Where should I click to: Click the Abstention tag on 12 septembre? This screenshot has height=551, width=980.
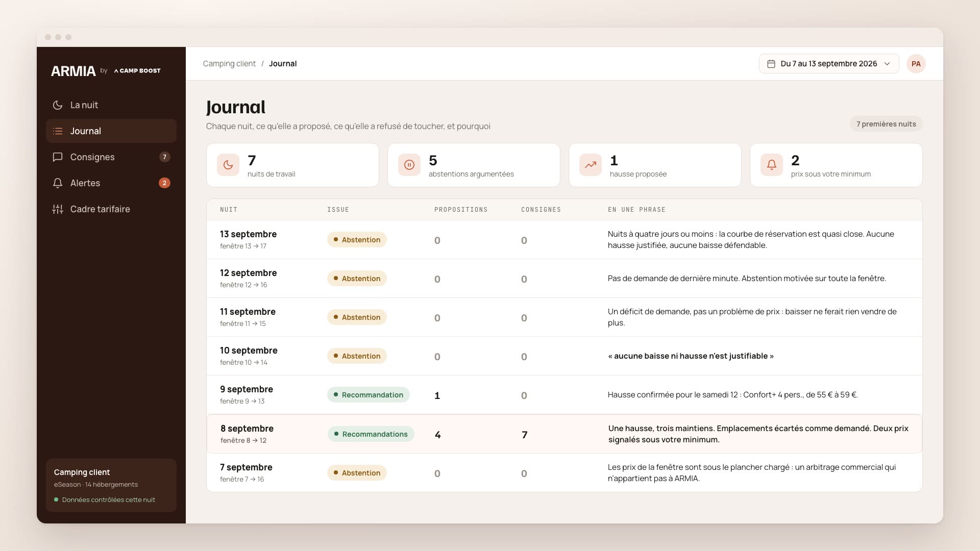coord(357,279)
